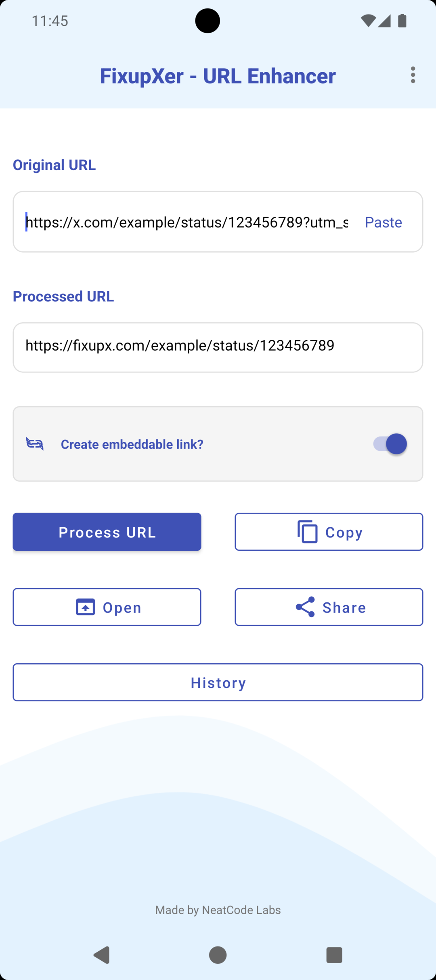Tap the Home navigation circle

218,955
